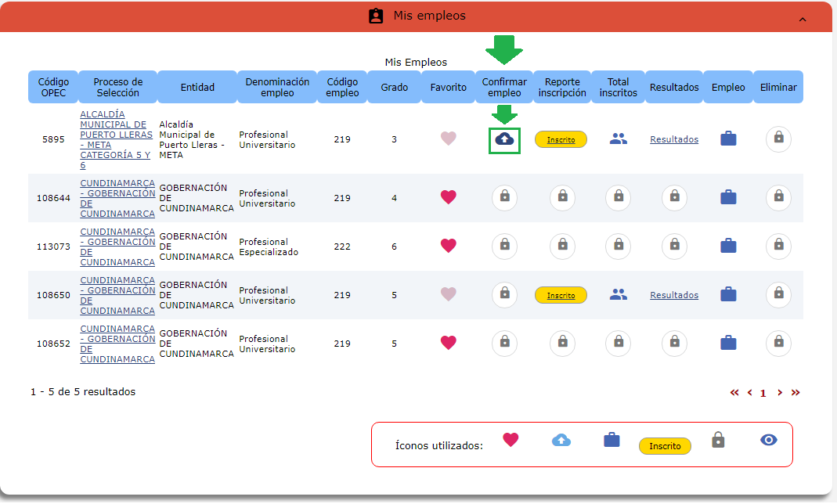Click the people icon for OPEC 108650
Screen dimensions: 837x504
click(619, 295)
